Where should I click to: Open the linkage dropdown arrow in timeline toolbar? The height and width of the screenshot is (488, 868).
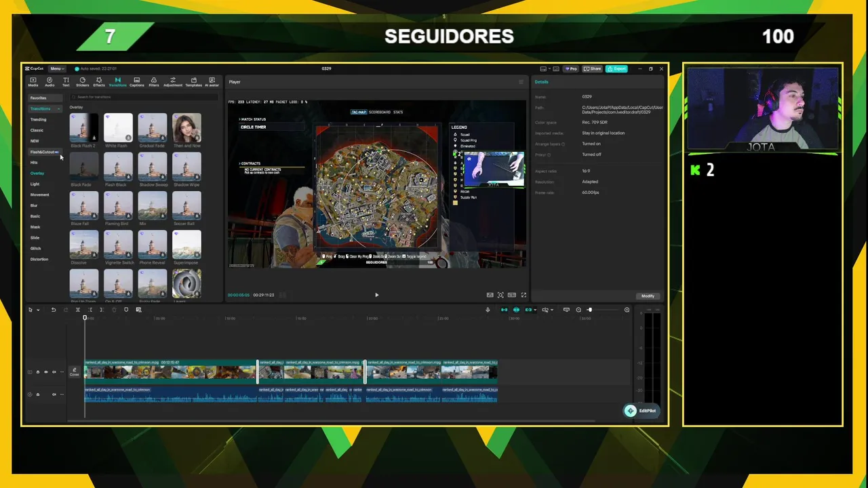point(535,310)
